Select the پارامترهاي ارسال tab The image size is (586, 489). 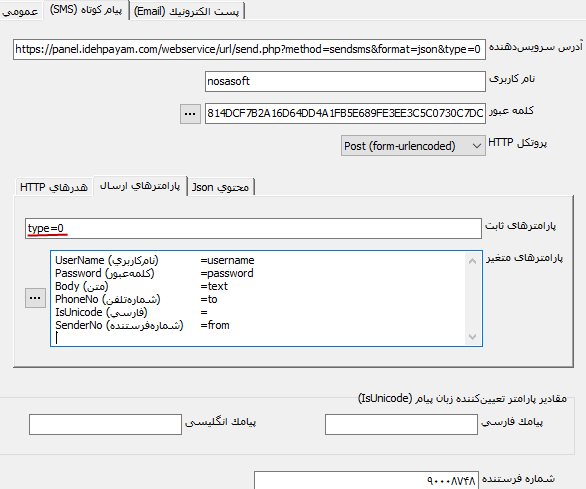point(140,186)
